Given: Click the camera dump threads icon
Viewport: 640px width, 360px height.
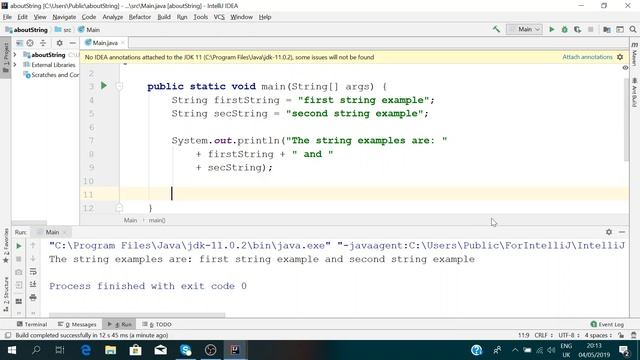Looking at the screenshot, I should click(x=19, y=272).
